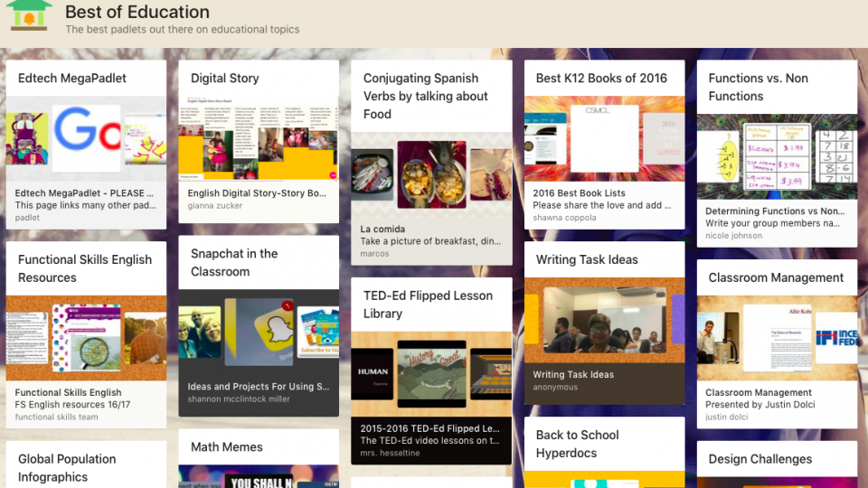Viewport: 868px width, 488px height.
Task: Open Conjugating Spanish Verbs by talking about Food
Action: click(425, 97)
